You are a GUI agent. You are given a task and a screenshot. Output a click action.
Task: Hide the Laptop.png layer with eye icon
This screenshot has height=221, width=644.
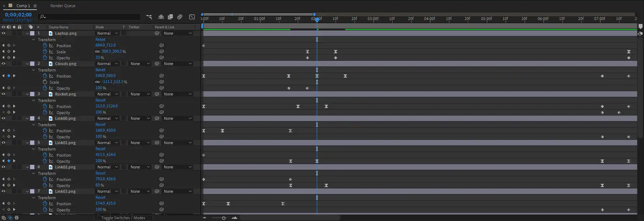[4, 33]
